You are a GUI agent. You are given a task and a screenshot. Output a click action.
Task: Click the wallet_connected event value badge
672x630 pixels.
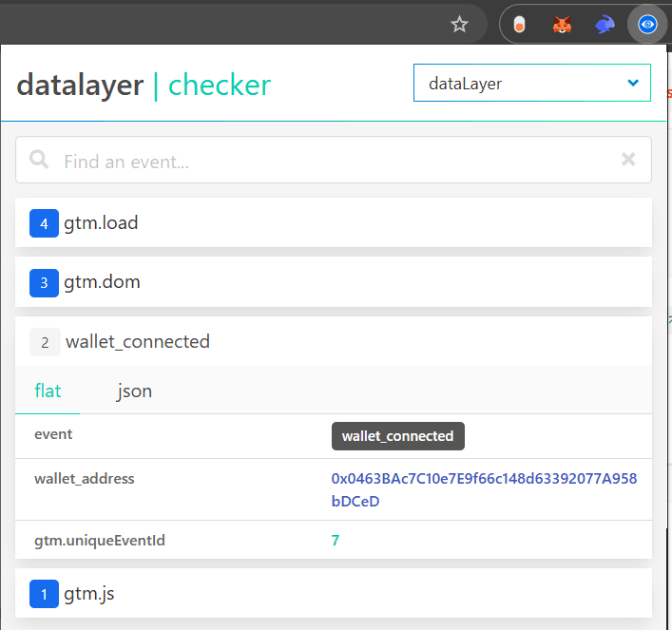397,436
